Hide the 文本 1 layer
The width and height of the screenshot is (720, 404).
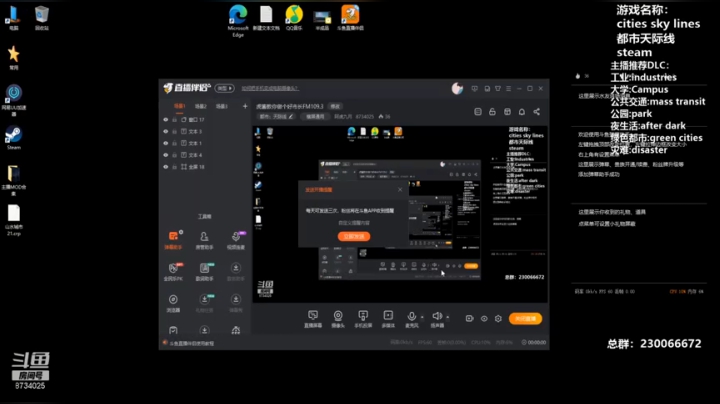(166, 143)
